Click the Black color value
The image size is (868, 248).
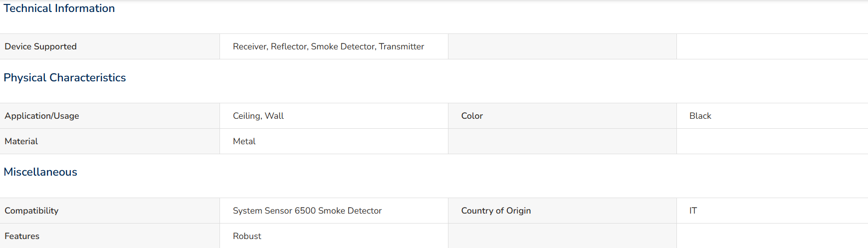700,116
